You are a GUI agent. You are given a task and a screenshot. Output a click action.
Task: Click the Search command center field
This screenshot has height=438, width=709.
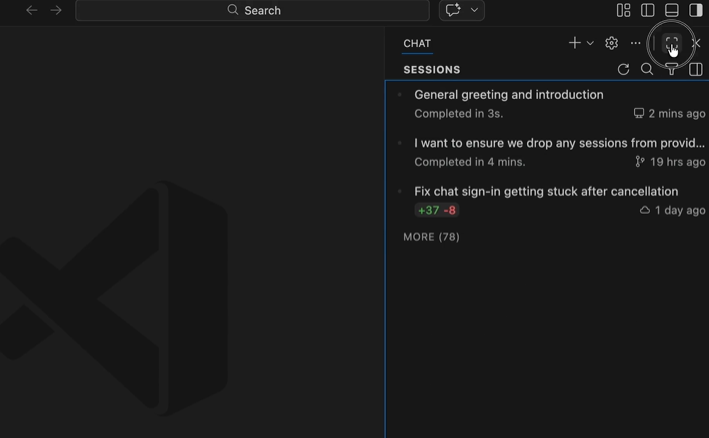(252, 10)
